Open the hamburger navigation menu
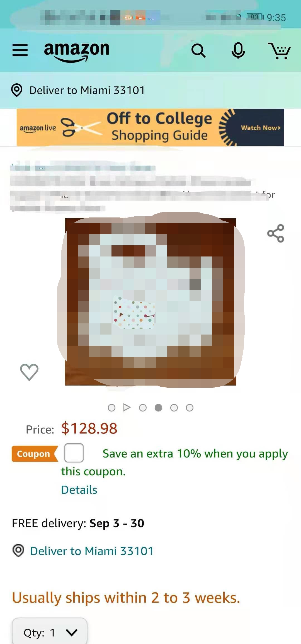 point(20,50)
